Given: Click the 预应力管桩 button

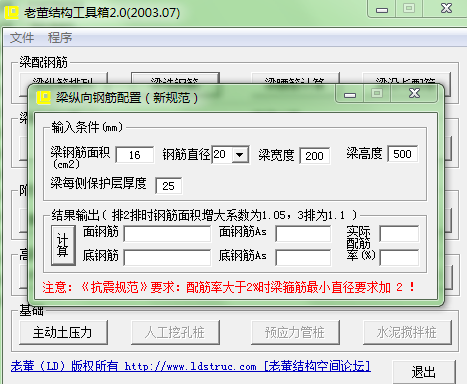Looking at the screenshot, I should pyautogui.click(x=295, y=332).
